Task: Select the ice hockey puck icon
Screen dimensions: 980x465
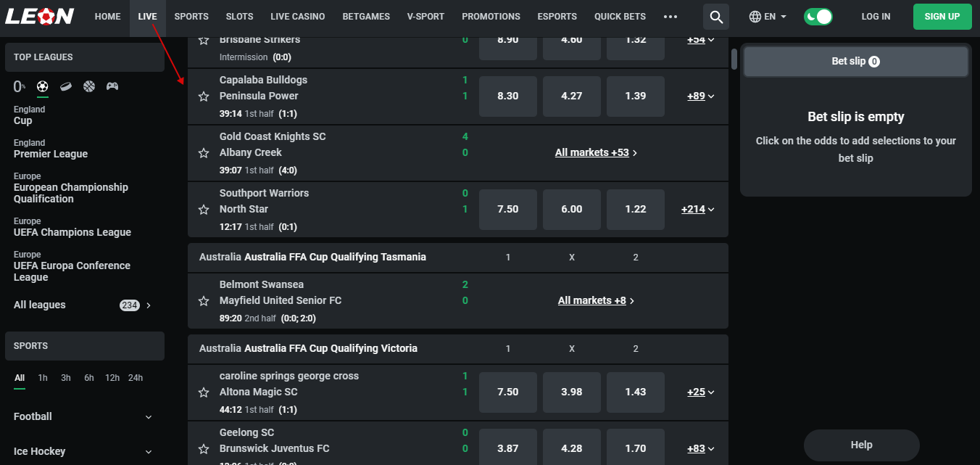Action: pos(66,86)
